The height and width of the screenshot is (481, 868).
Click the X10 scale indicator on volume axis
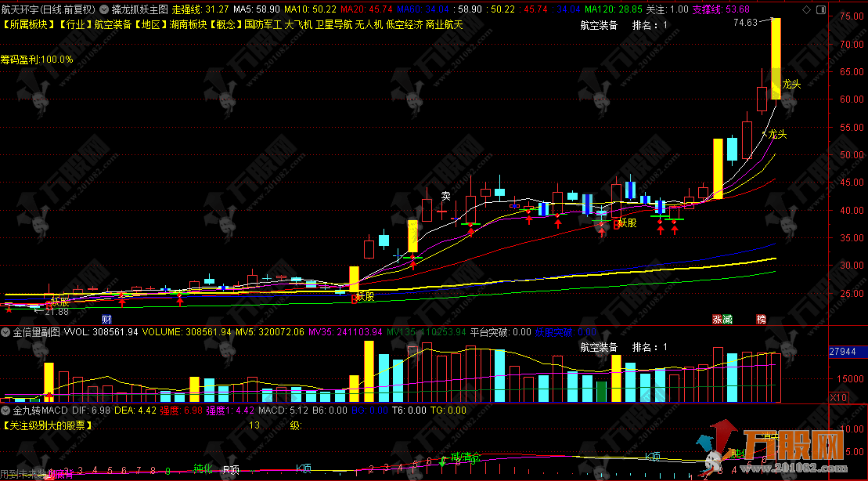(838, 397)
